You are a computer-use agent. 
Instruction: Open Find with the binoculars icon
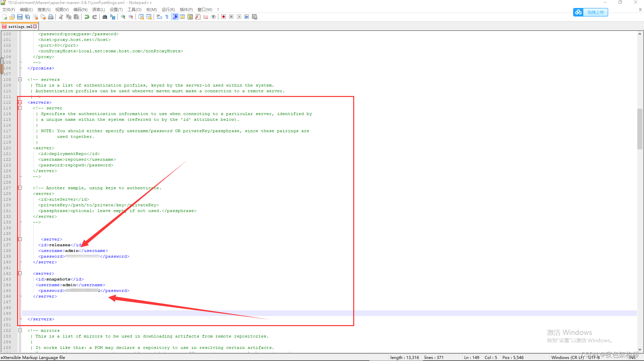click(x=105, y=17)
